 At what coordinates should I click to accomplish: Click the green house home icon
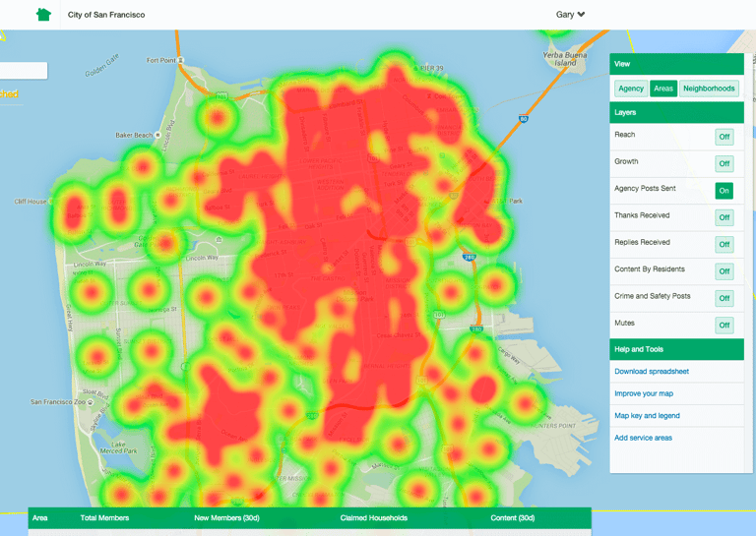[x=43, y=15]
